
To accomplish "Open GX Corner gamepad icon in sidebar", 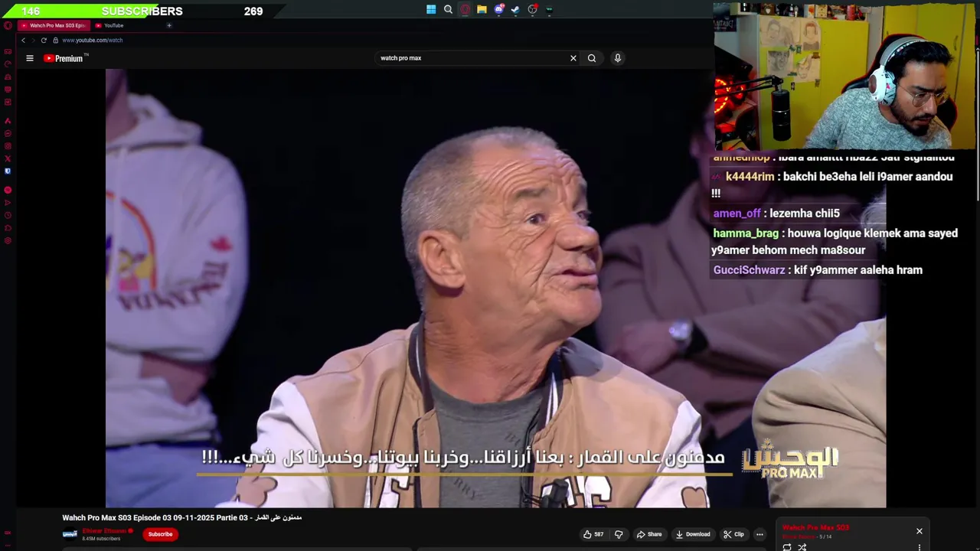I will point(8,51).
